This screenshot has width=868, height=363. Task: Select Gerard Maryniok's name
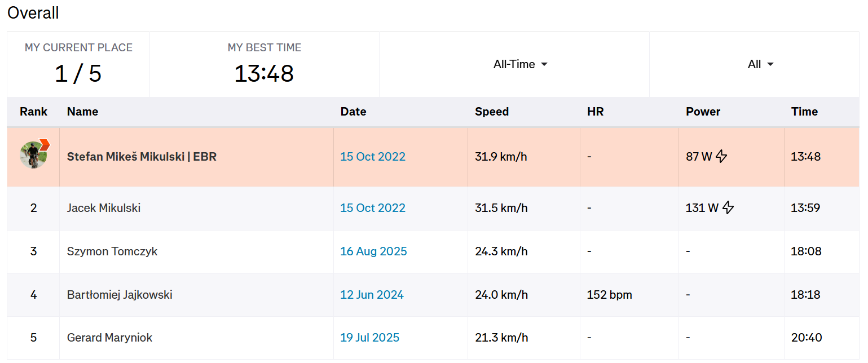coord(109,338)
